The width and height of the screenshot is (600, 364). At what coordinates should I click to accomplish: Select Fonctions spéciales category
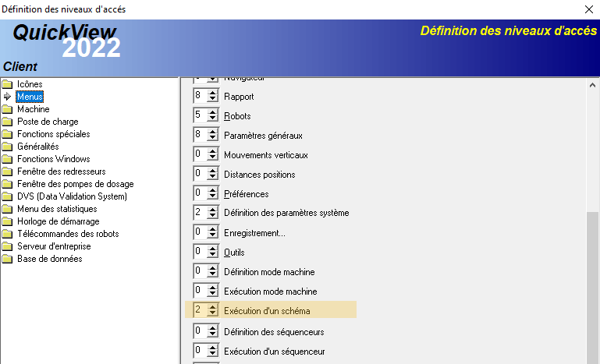coord(54,134)
